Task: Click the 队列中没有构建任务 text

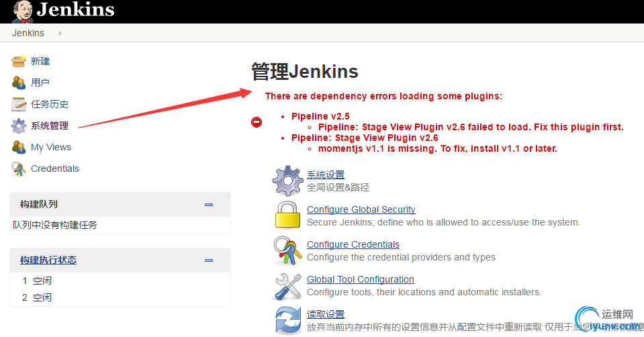Action: (x=55, y=225)
